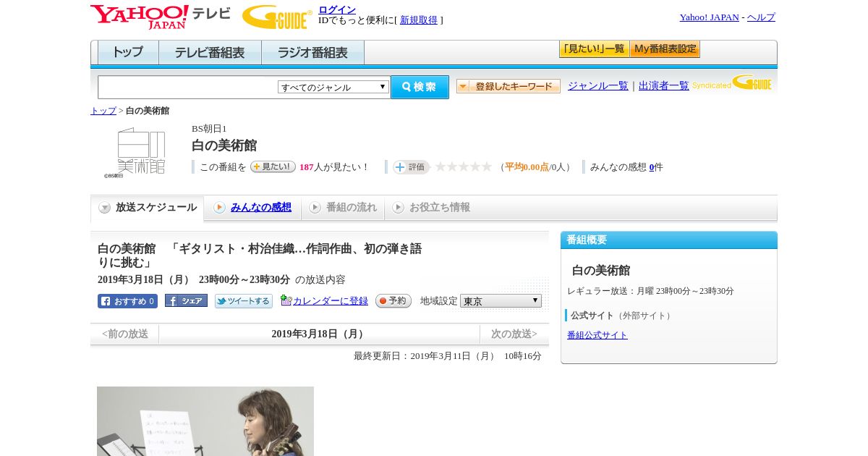868x456 pixels.
Task: Click the 予約 recording button
Action: tap(393, 301)
